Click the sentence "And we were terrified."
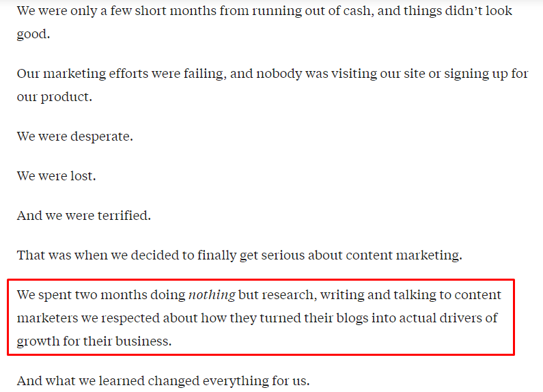Viewport: 543px width, 392px height. 84,216
